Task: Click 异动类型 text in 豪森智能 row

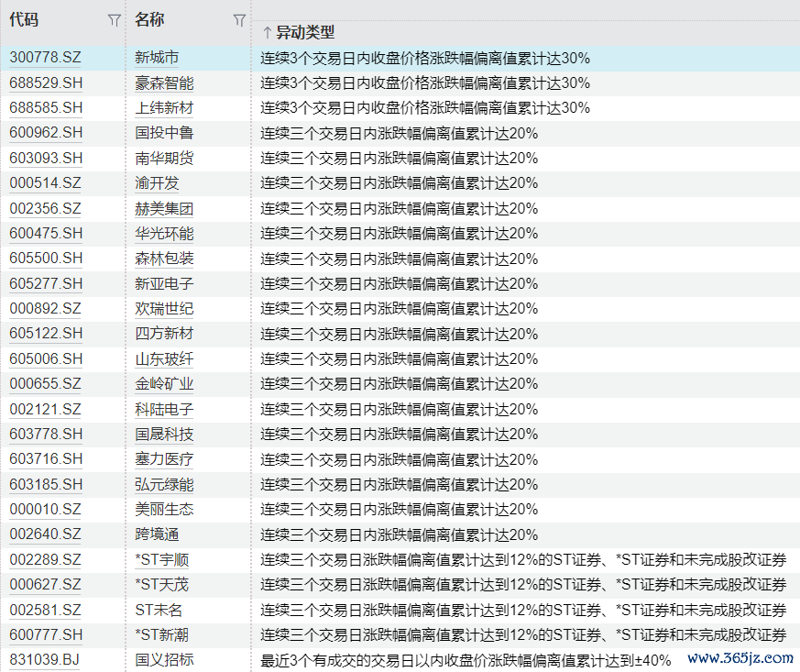Action: 425,83
